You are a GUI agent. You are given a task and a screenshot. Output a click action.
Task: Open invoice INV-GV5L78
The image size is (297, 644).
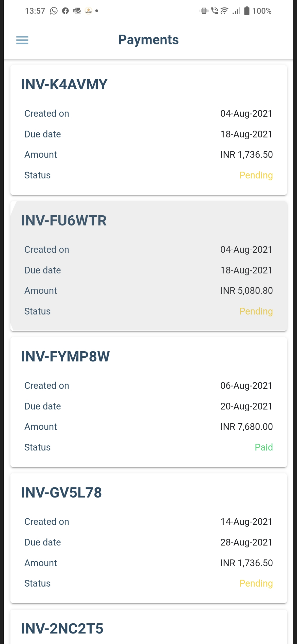61,493
